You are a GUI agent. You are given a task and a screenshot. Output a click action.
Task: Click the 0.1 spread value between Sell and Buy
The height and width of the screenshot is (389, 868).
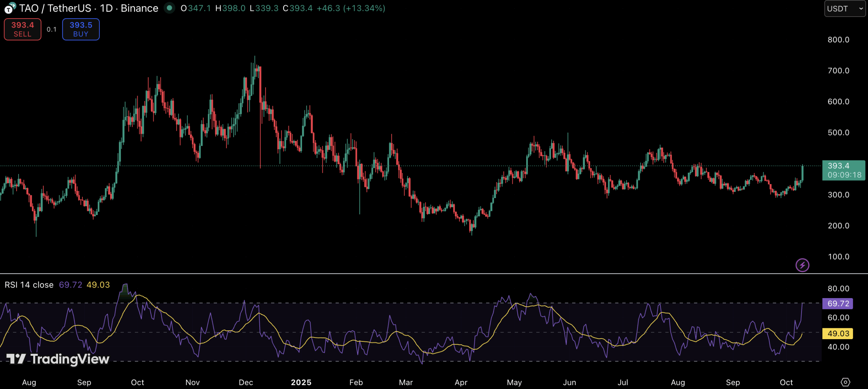click(52, 30)
